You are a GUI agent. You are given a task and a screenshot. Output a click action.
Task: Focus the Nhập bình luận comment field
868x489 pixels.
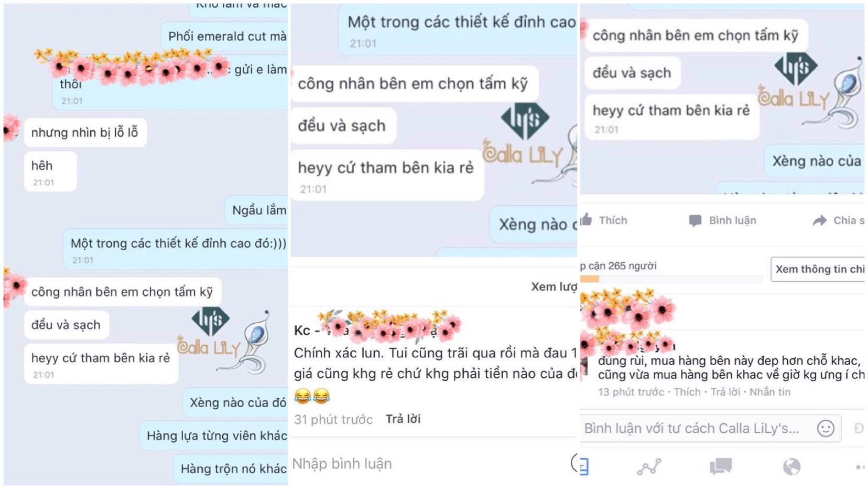430,464
